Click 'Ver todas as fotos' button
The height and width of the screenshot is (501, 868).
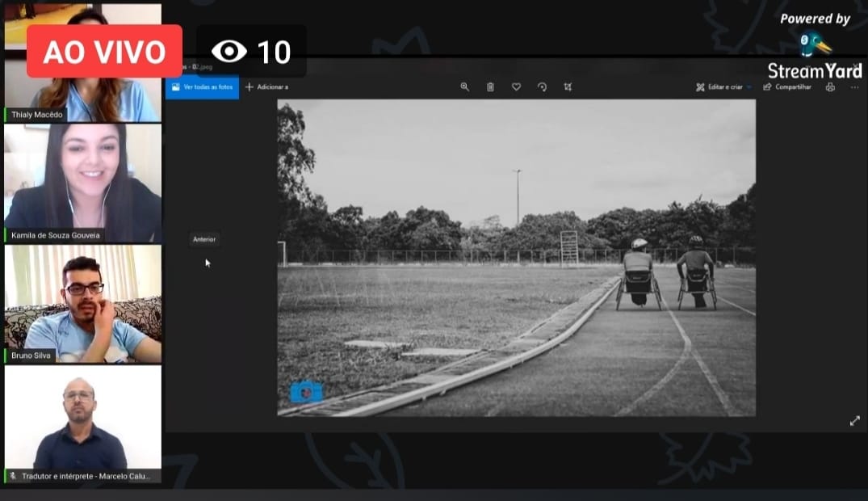tap(202, 87)
